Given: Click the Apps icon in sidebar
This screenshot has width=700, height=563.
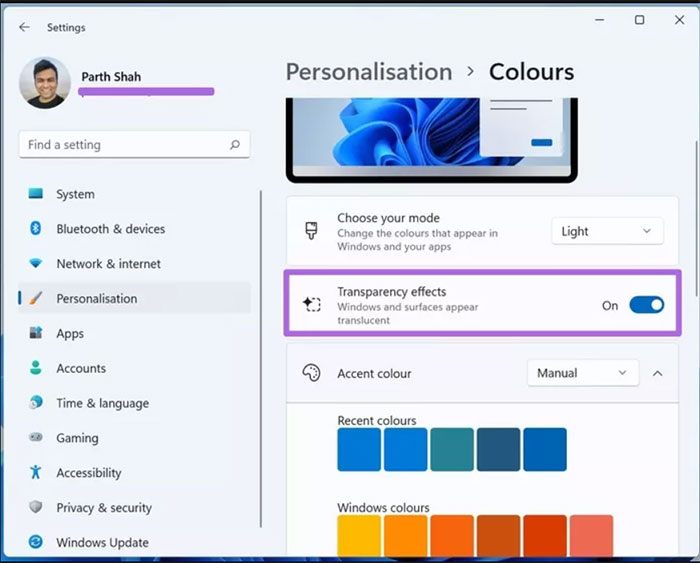Looking at the screenshot, I should 36,333.
